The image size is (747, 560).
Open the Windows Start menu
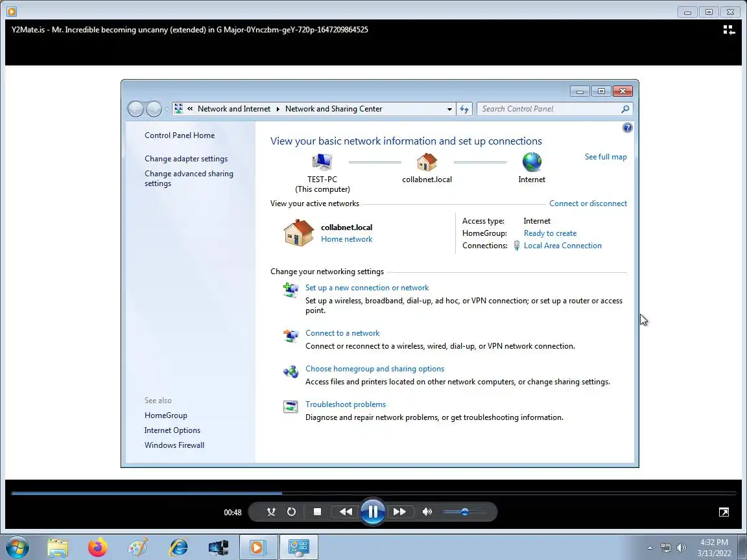pos(17,547)
